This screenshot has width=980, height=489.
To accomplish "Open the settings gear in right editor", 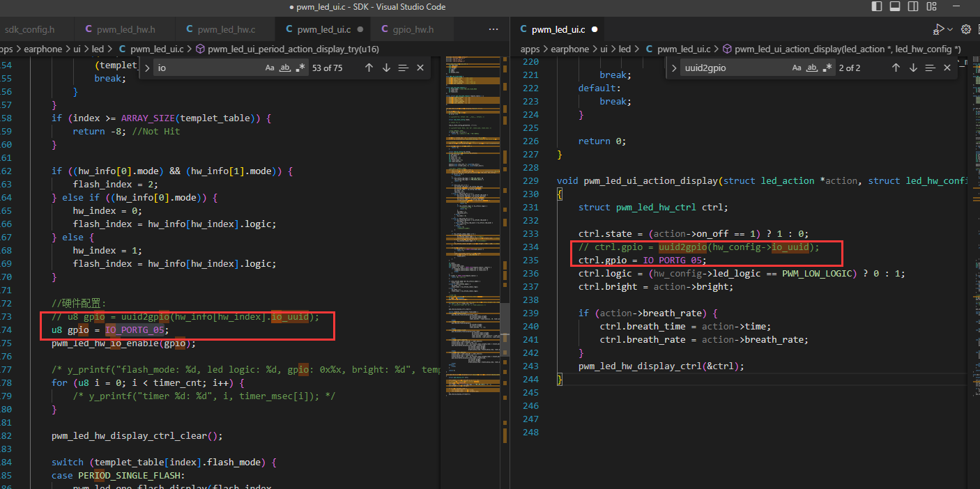I will [966, 29].
